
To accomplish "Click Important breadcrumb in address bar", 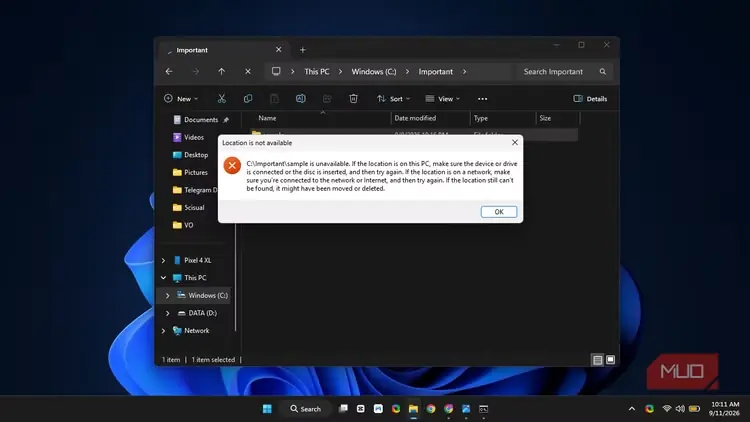I will 435,71.
